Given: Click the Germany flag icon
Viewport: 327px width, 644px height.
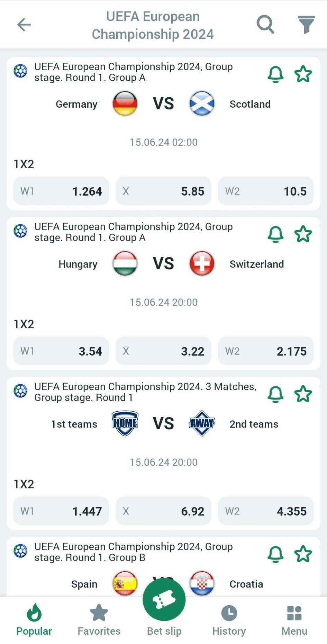Looking at the screenshot, I should [x=125, y=104].
